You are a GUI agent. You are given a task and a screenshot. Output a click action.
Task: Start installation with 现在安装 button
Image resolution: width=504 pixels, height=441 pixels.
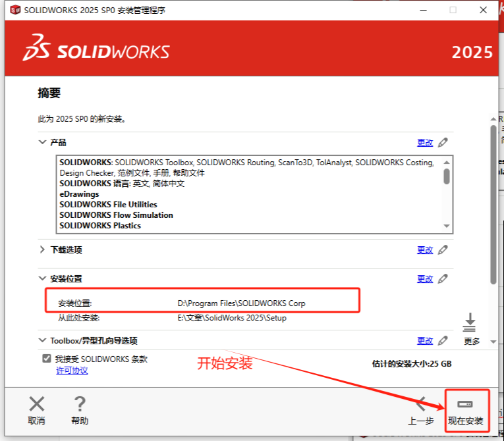[466, 411]
